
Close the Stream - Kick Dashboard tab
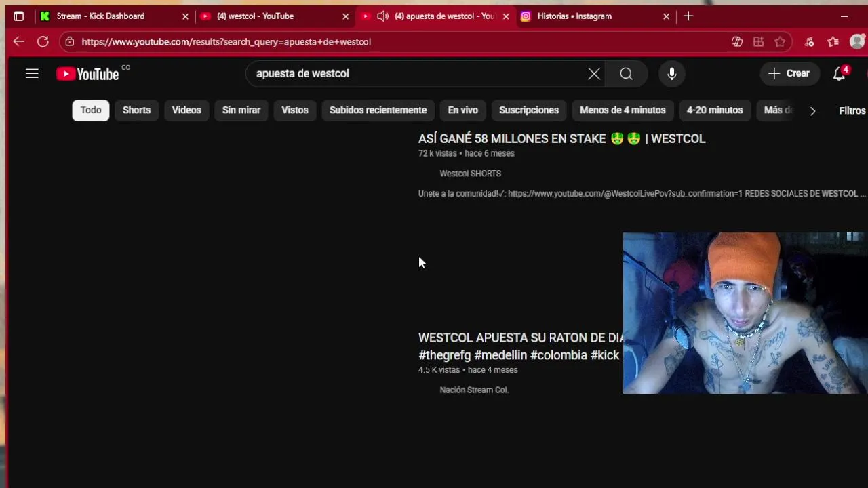point(185,16)
